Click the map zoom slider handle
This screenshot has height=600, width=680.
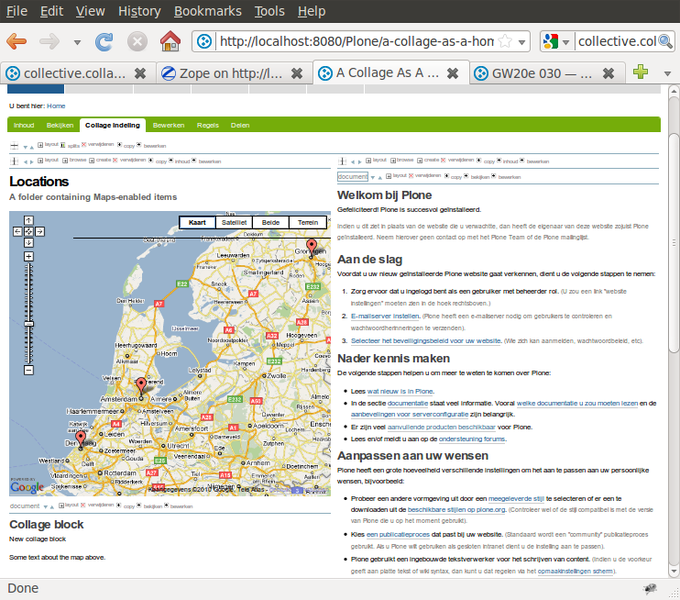click(x=29, y=324)
